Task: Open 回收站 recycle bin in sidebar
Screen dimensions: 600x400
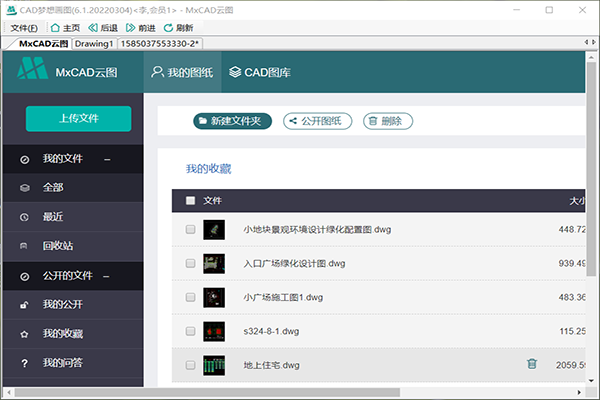Action: point(56,245)
